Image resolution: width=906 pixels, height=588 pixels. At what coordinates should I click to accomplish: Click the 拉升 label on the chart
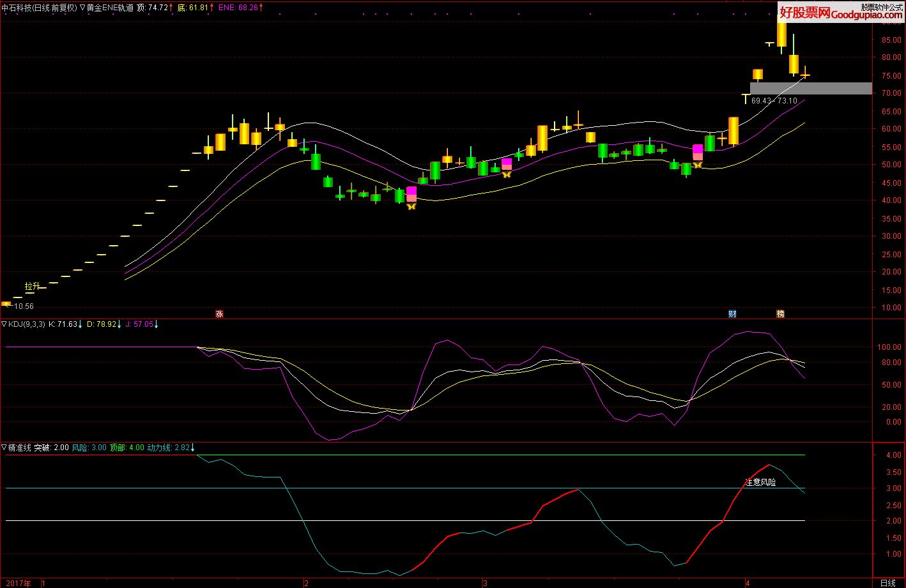(x=33, y=286)
